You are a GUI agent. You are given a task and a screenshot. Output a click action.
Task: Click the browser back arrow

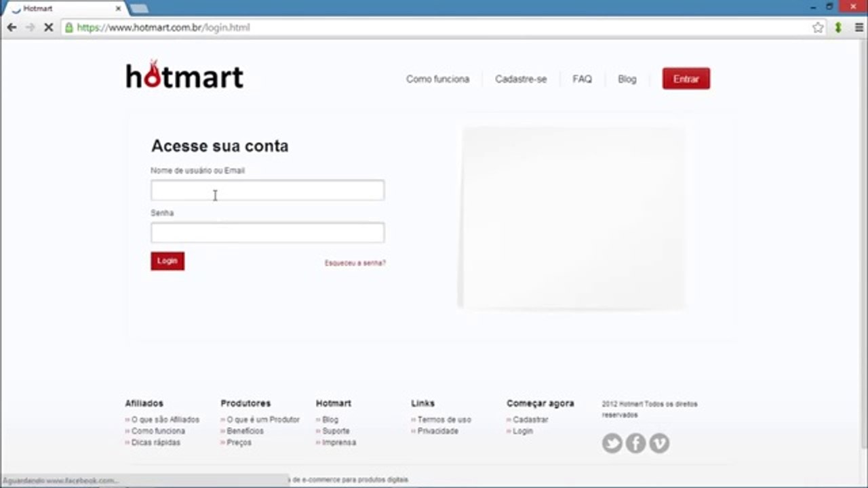pos(12,28)
